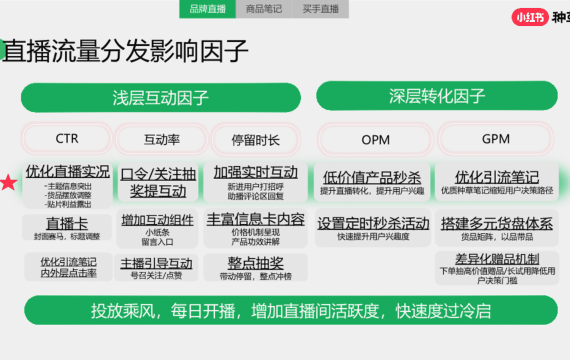Viewport: 570px width, 360px height.
Task: Click the slide title 直播流量分发影响因子
Action: pyautogui.click(x=125, y=51)
